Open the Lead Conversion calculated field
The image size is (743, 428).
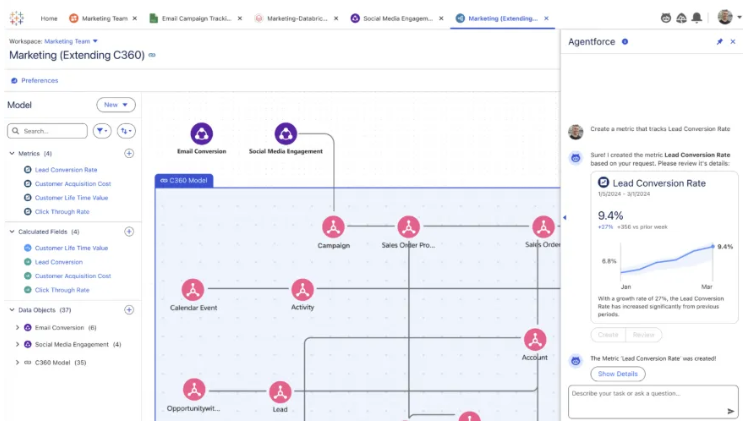point(59,262)
